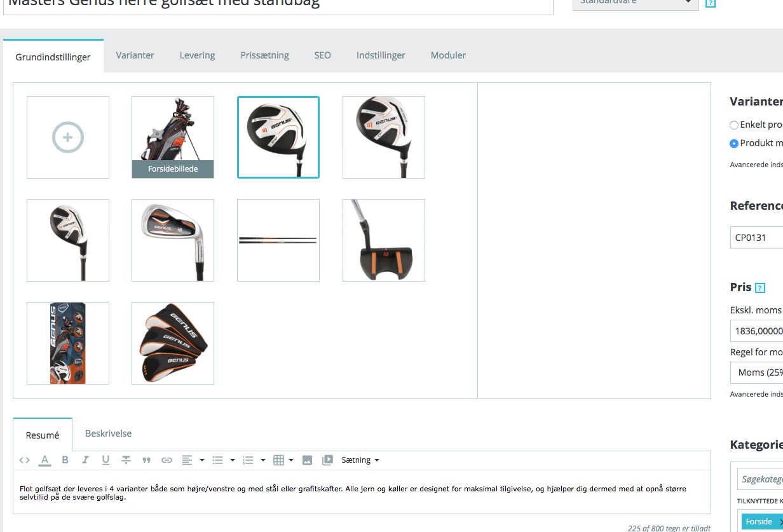The width and height of the screenshot is (783, 532).
Task: Switch to the Moduler tab
Action: click(448, 55)
